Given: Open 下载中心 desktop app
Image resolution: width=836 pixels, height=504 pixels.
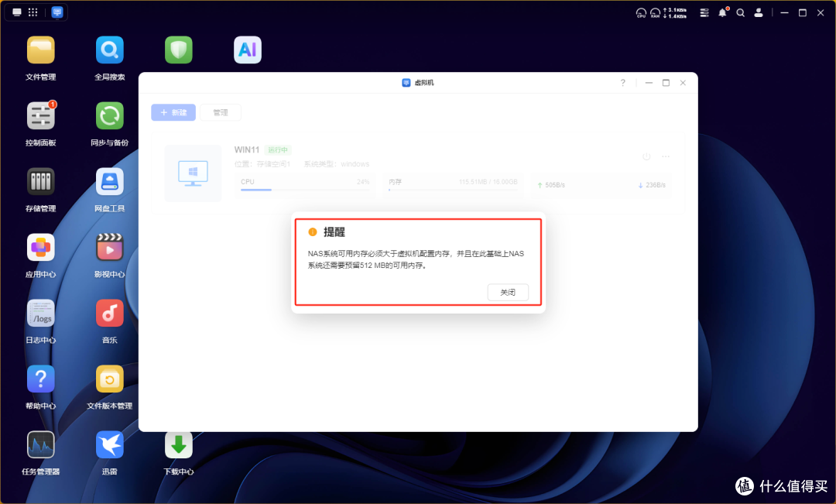Looking at the screenshot, I should click(x=179, y=445).
